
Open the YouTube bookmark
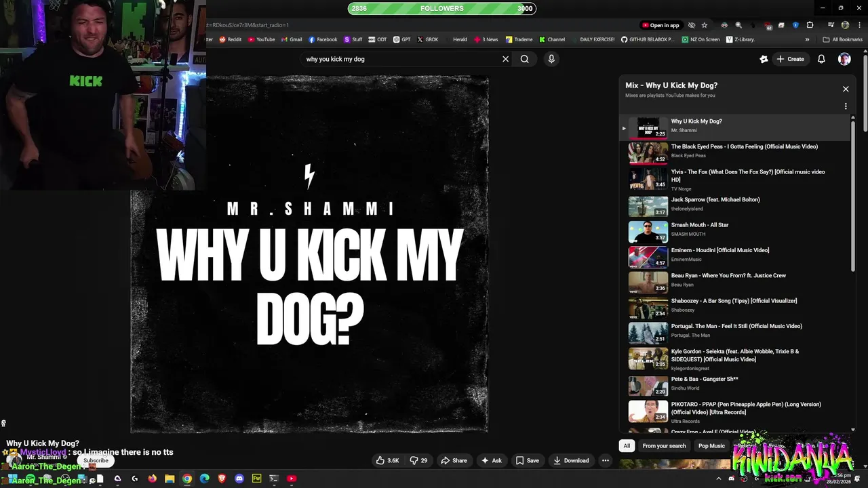click(261, 39)
